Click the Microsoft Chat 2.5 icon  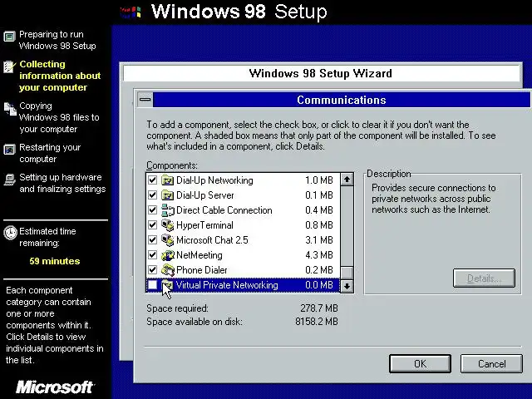click(167, 240)
